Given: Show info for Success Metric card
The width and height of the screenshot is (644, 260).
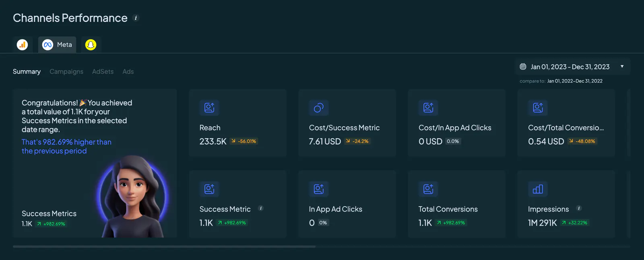Looking at the screenshot, I should [261, 208].
